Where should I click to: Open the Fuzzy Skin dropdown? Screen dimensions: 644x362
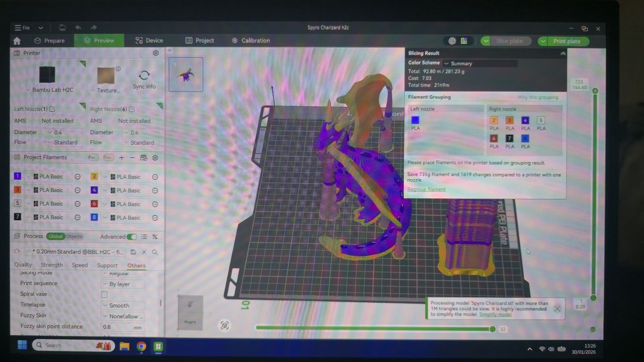pyautogui.click(x=123, y=316)
